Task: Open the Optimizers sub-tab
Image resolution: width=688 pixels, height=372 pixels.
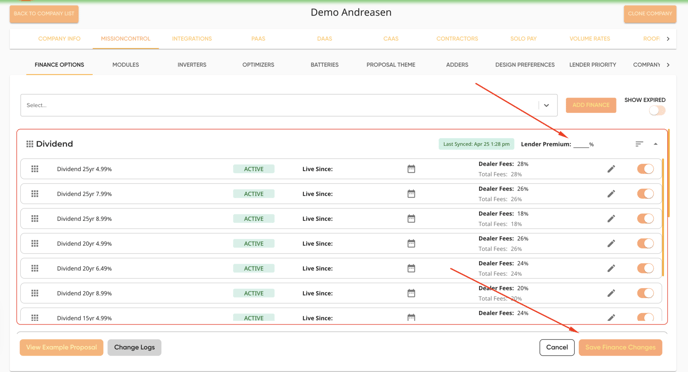Action: click(x=258, y=64)
